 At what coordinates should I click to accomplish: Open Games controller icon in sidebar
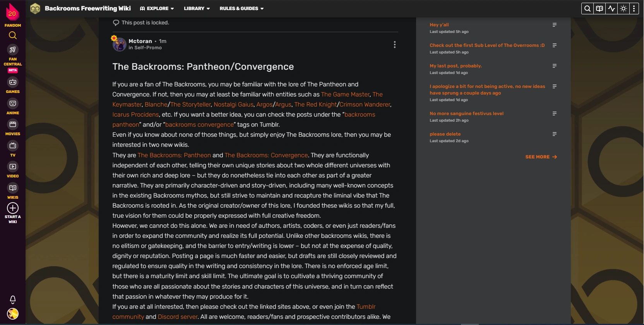pos(13,82)
